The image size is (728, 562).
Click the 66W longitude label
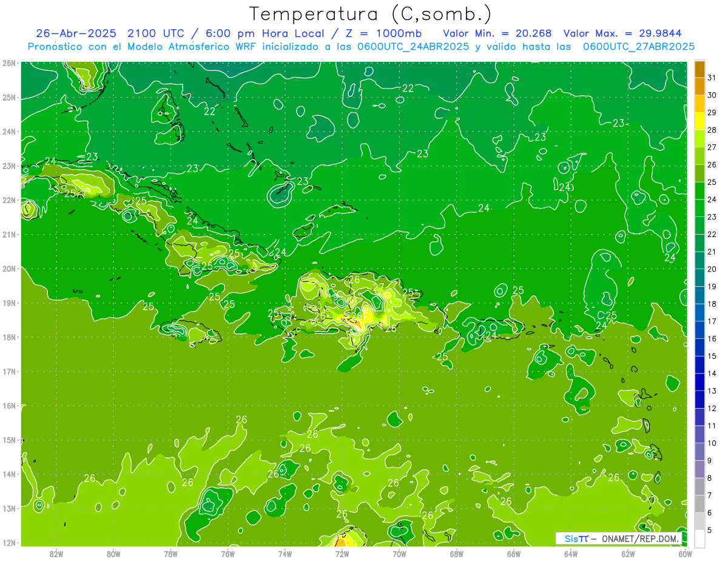point(514,553)
